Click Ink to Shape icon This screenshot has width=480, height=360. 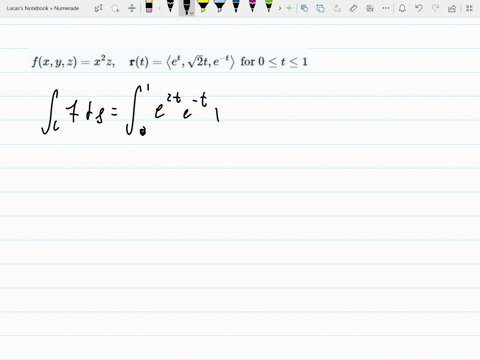click(x=320, y=8)
